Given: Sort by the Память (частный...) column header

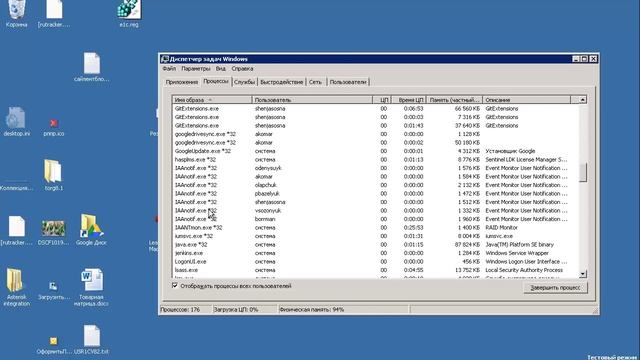Looking at the screenshot, I should (454, 100).
